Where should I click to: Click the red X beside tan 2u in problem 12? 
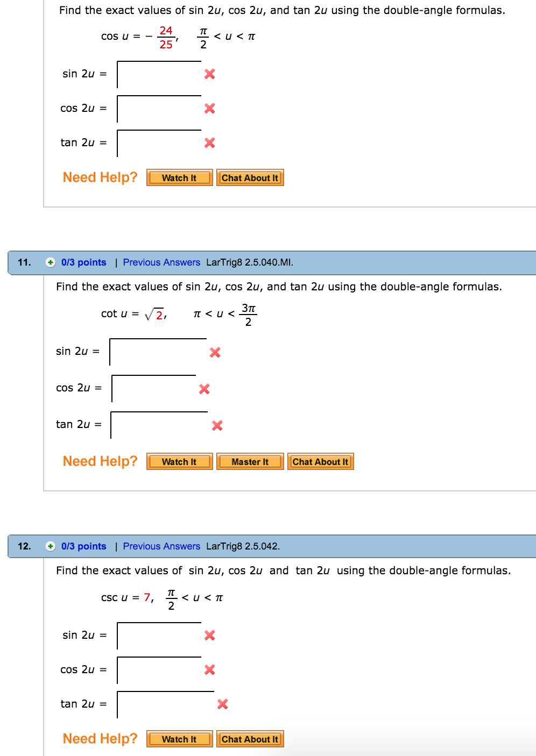tap(222, 704)
